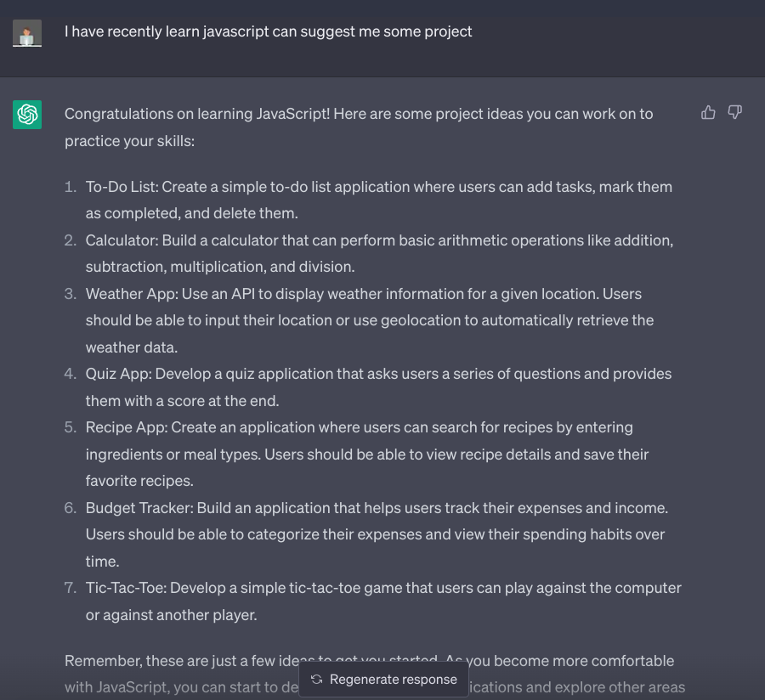
Task: Click list number 4 marker
Action: (71, 374)
